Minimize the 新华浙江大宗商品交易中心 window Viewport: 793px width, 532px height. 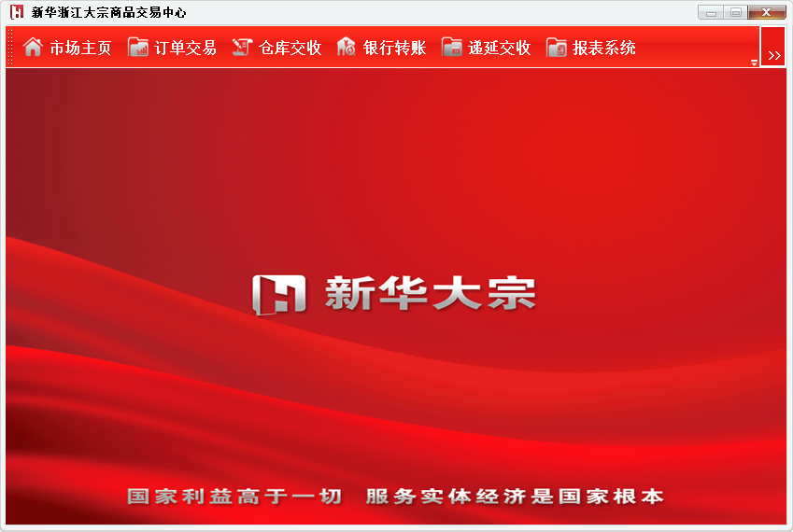coord(711,12)
